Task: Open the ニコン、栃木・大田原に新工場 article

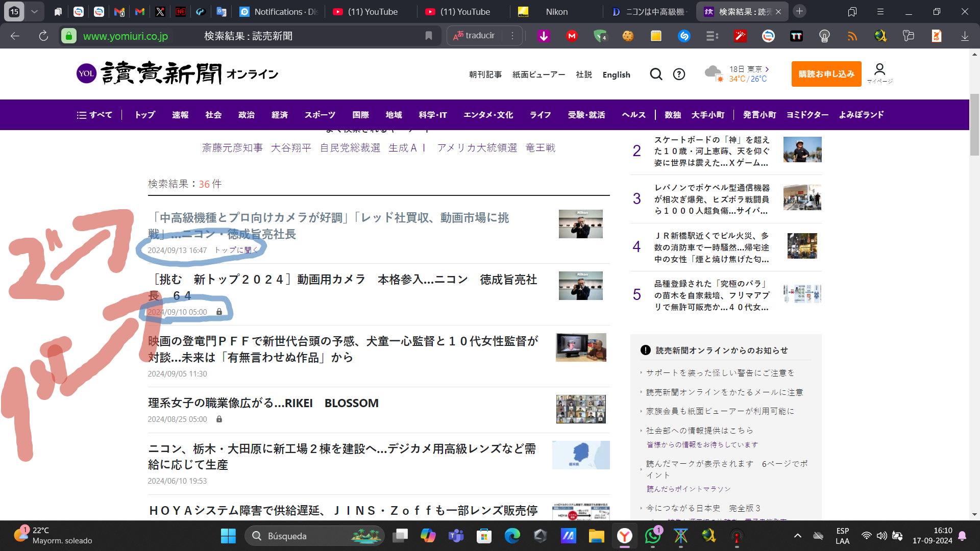Action: (342, 457)
